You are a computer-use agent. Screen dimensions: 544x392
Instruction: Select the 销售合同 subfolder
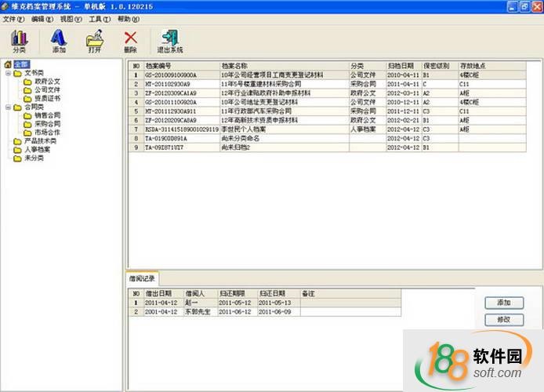pos(47,115)
